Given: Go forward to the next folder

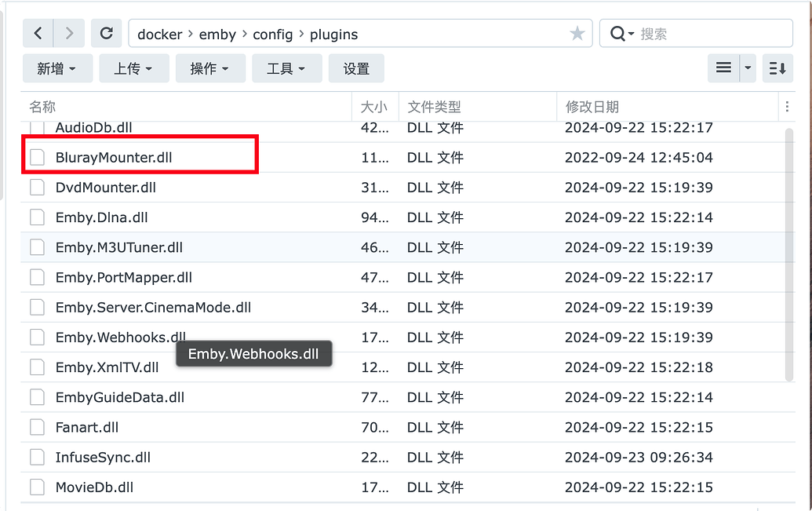Looking at the screenshot, I should pos(69,34).
